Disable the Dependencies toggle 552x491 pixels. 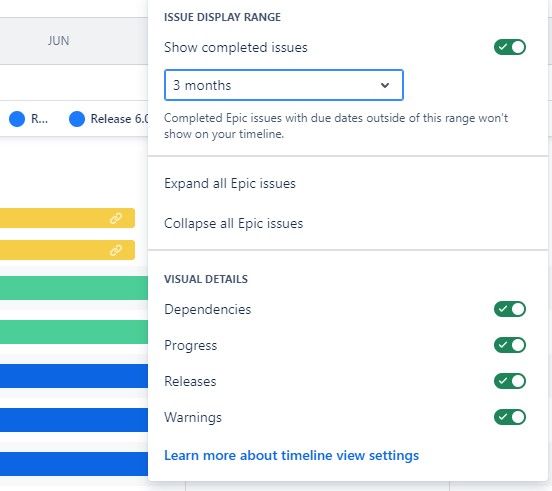tap(509, 309)
